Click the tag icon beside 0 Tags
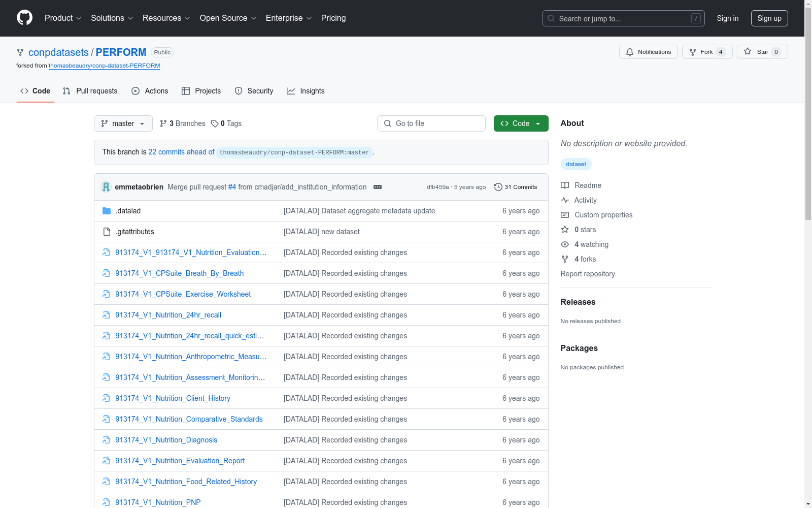The width and height of the screenshot is (812, 508). (x=215, y=123)
